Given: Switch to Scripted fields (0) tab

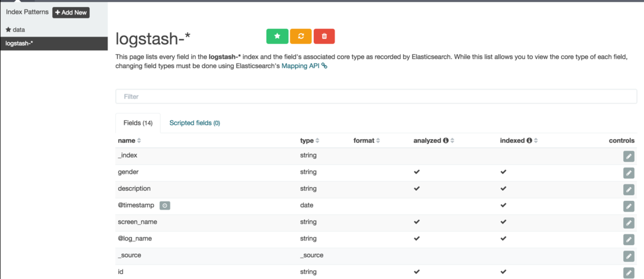Looking at the screenshot, I should click(x=195, y=123).
